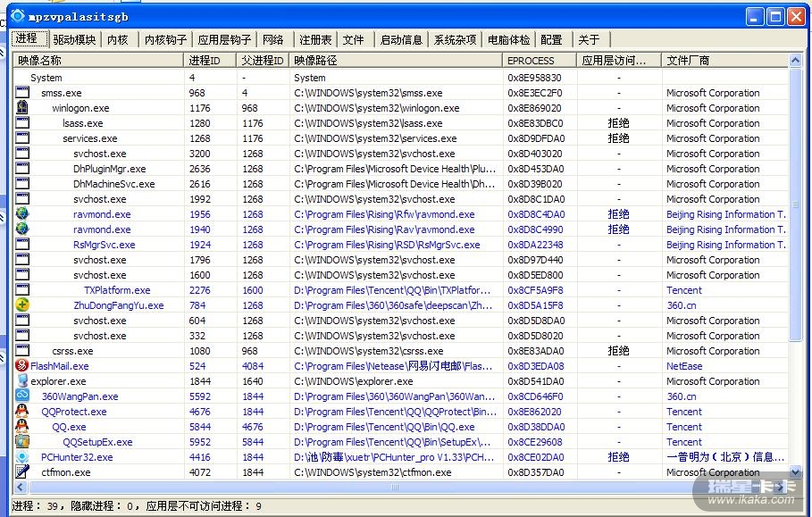Click the explorer.exe computer icon

pyautogui.click(x=22, y=380)
